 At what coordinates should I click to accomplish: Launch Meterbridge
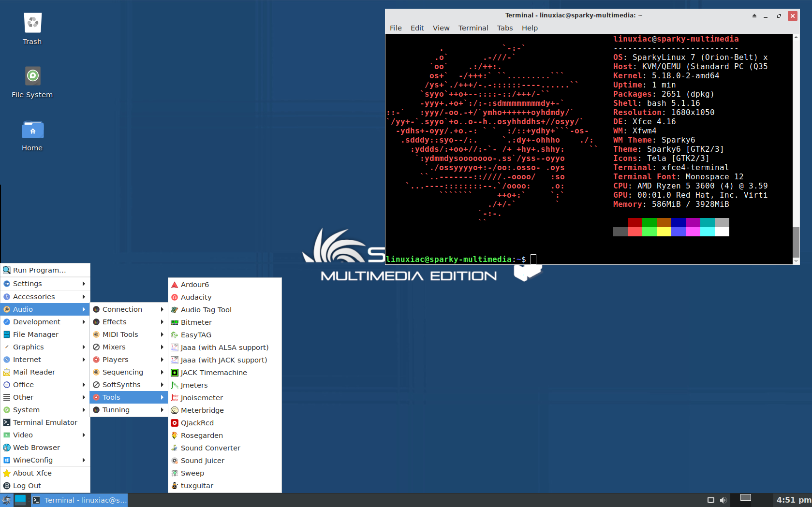pos(225,410)
